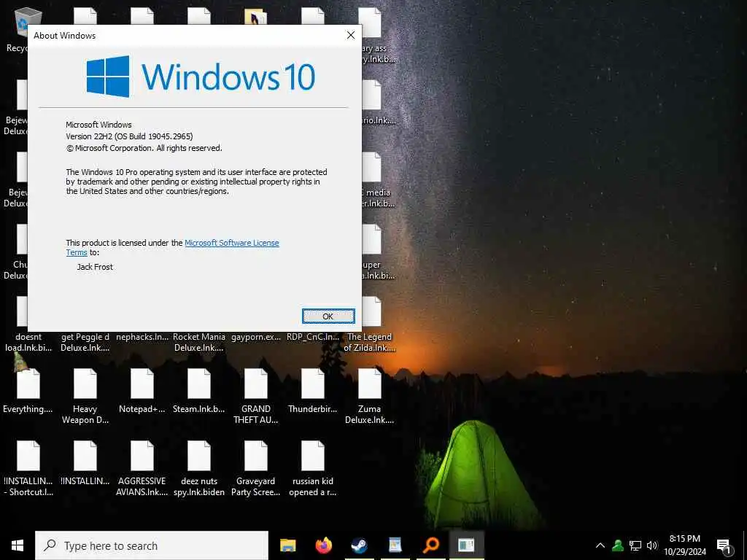
Task: Open the Everything search taskbar icon
Action: (430, 545)
